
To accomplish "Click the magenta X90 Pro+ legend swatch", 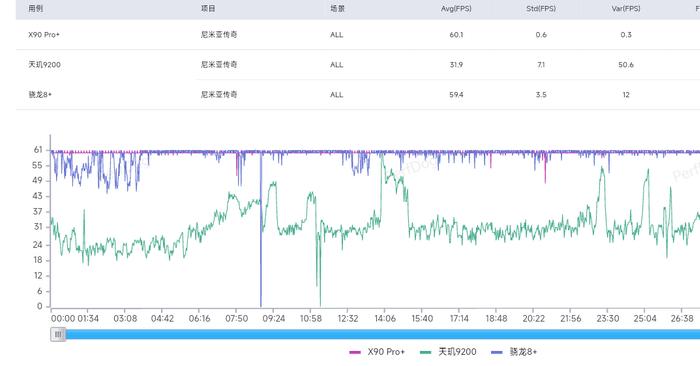I will 355,352.
